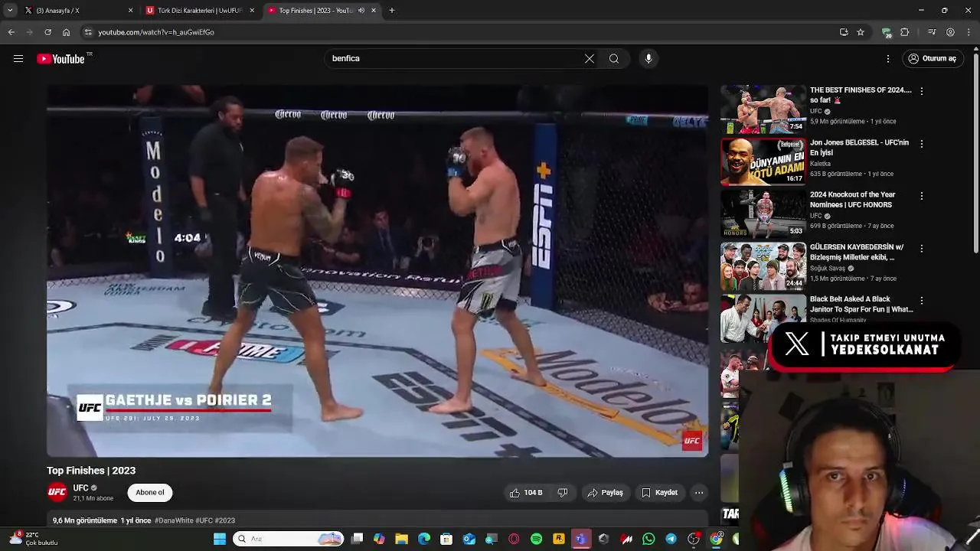Open options menu for BEST FINISHES video
The width and height of the screenshot is (980, 551).
pos(922,91)
